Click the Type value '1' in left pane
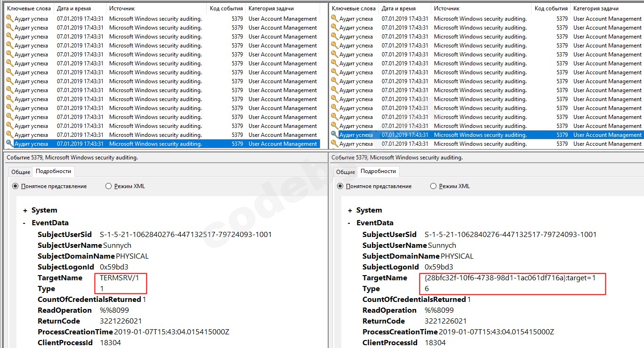The height and width of the screenshot is (348, 644). pos(102,289)
